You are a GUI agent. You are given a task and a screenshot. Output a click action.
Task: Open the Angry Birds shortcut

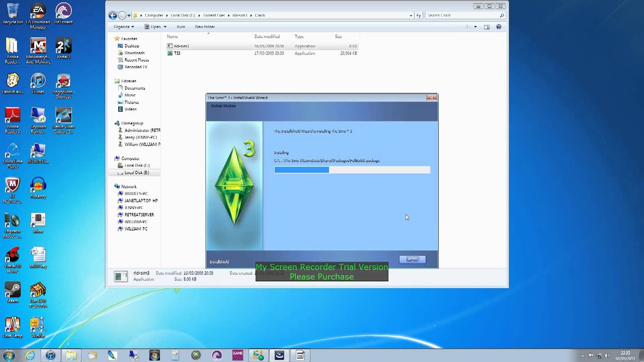pyautogui.click(x=63, y=85)
